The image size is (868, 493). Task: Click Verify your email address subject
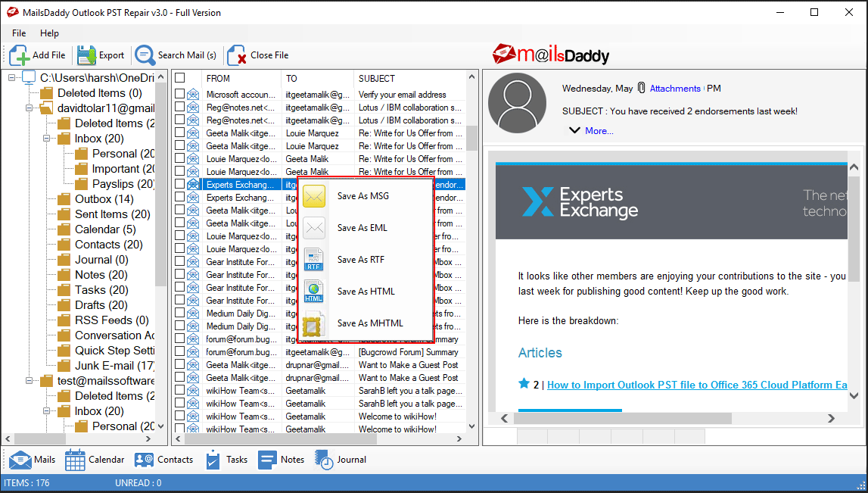click(402, 95)
